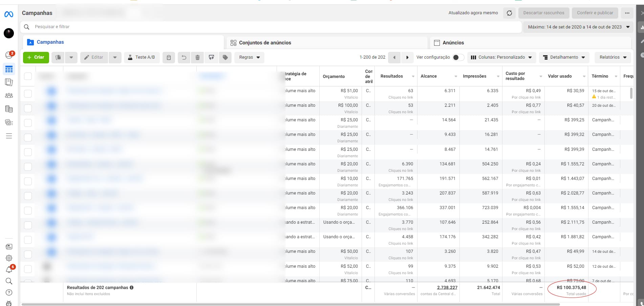This screenshot has width=644, height=306.
Task: Open notifications bell in left sidebar
Action: [x=9, y=270]
